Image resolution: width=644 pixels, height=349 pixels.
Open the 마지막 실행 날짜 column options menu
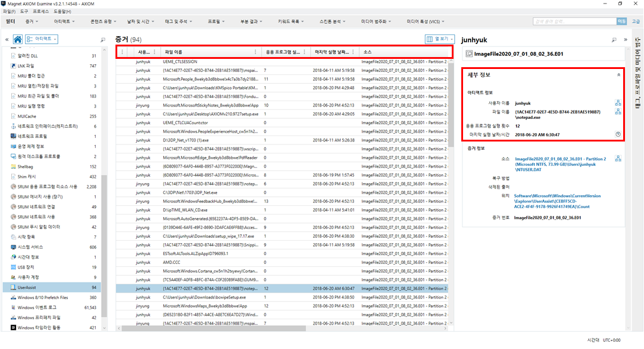[353, 52]
